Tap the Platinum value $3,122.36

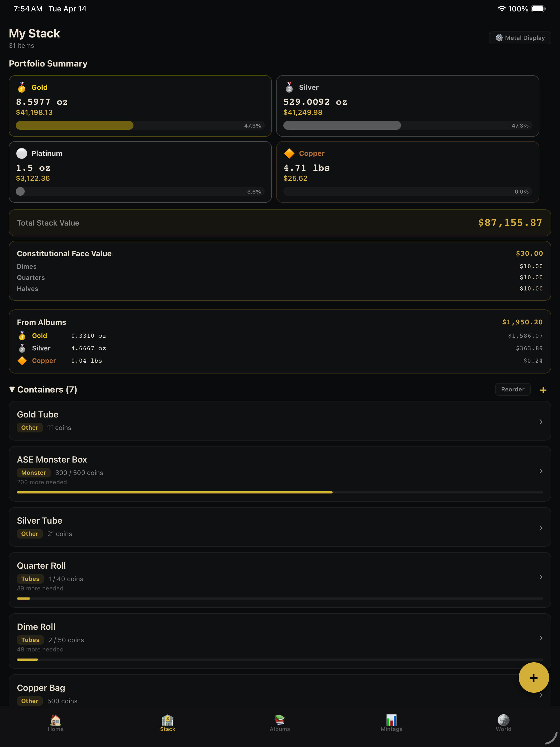pos(33,178)
